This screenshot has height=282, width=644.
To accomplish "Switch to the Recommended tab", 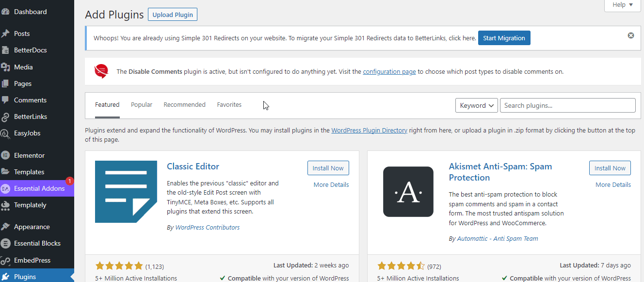I will [x=185, y=105].
